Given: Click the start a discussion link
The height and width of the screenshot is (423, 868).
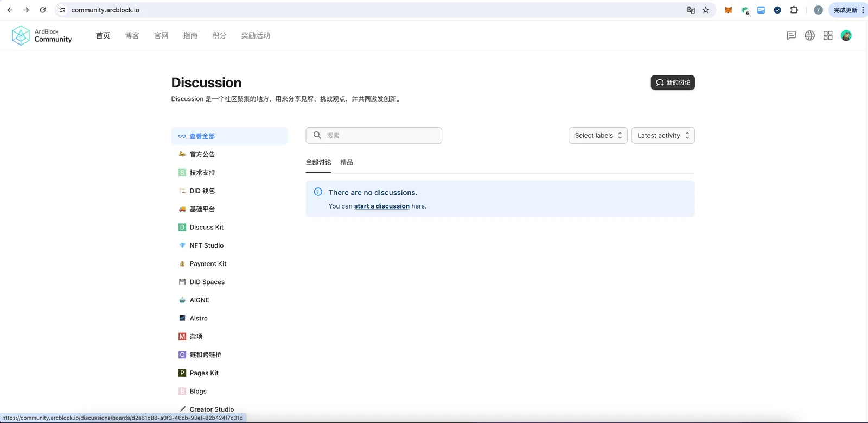Looking at the screenshot, I should tap(382, 206).
